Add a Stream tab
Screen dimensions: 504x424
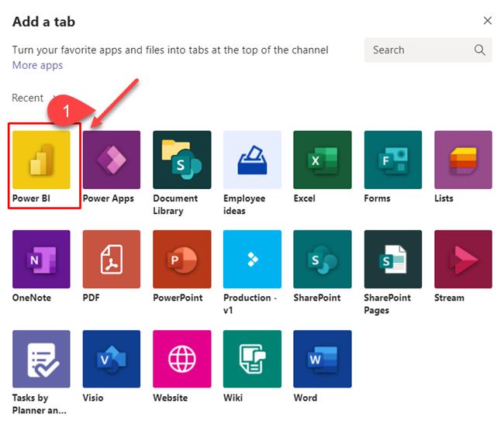tap(463, 259)
